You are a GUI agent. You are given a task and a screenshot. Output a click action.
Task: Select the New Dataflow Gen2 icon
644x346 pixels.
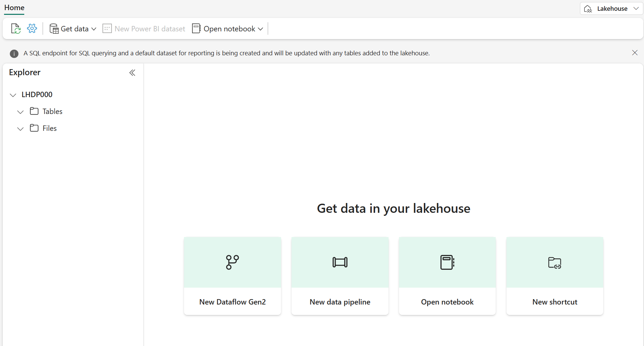pos(232,262)
